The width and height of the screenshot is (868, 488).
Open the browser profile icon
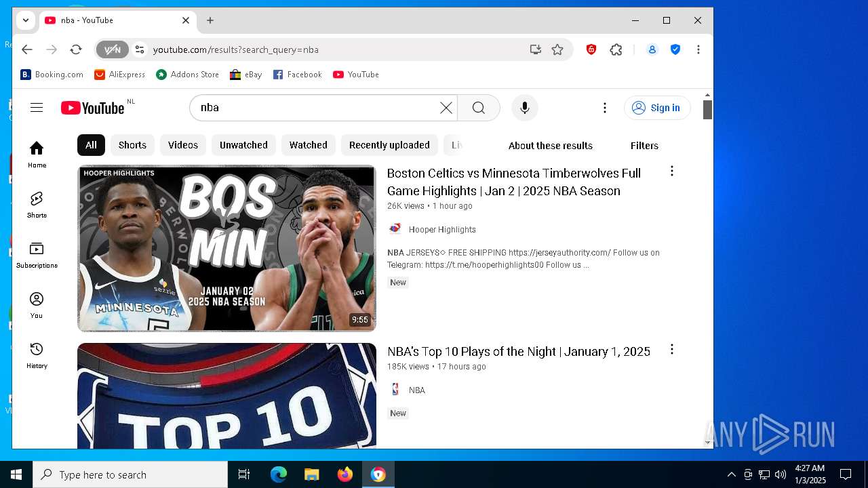652,49
